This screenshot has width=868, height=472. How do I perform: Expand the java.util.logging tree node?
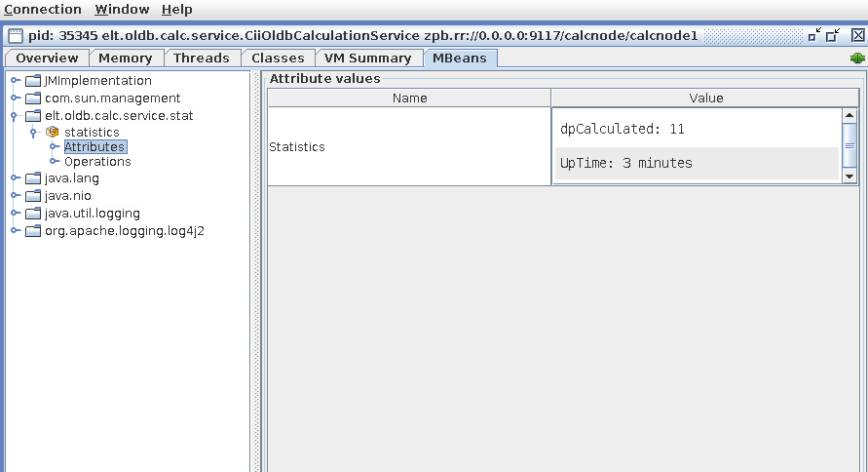point(16,214)
